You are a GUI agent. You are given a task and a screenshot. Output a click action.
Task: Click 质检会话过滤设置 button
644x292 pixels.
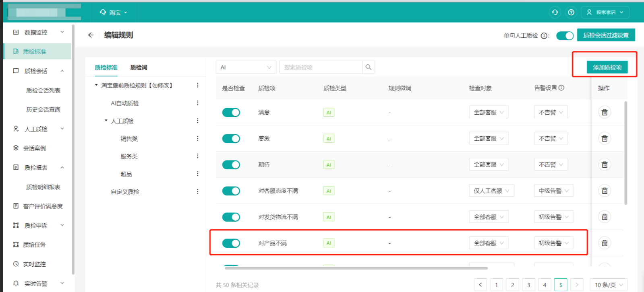pyautogui.click(x=606, y=35)
